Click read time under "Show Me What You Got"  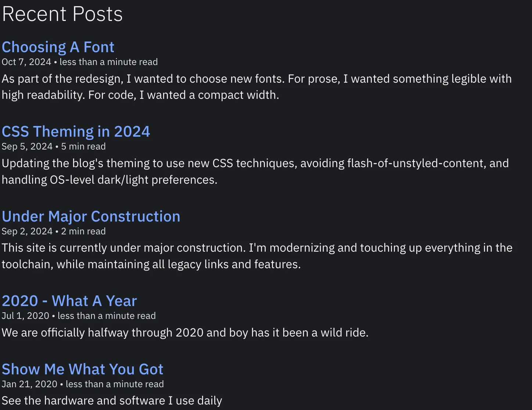tap(115, 384)
